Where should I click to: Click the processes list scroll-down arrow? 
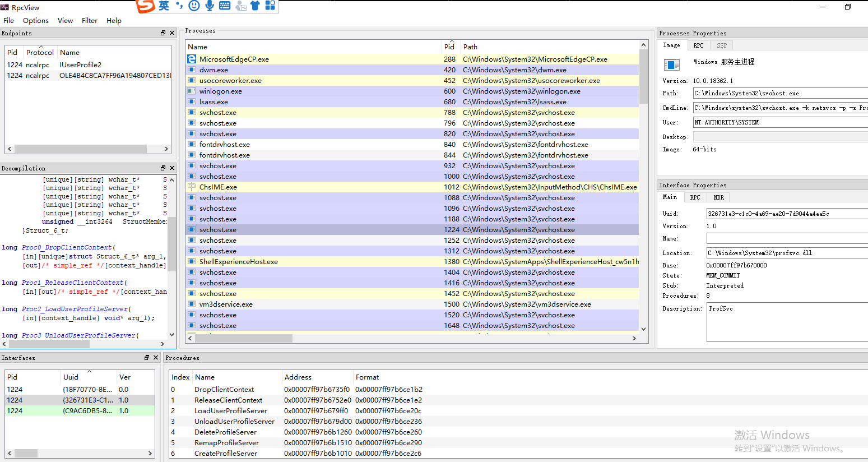click(643, 329)
